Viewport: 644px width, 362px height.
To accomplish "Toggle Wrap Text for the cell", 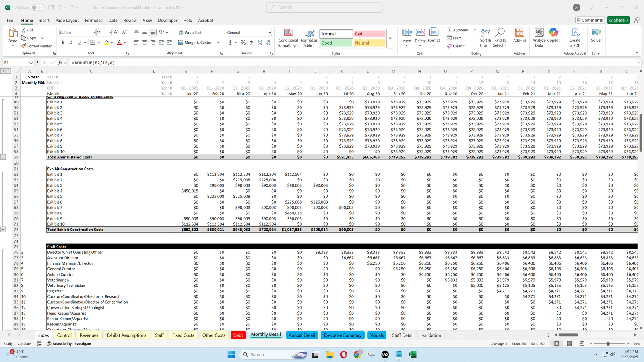I will pyautogui.click(x=190, y=33).
